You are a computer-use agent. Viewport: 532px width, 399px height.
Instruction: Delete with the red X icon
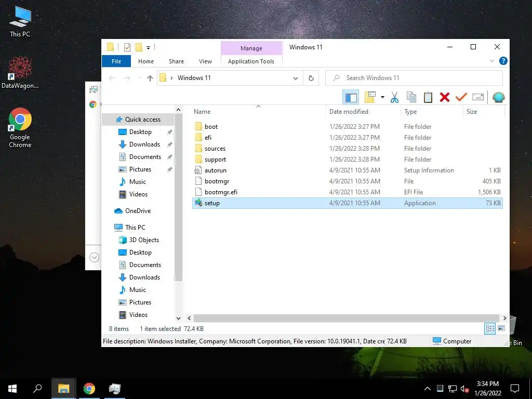click(x=445, y=97)
